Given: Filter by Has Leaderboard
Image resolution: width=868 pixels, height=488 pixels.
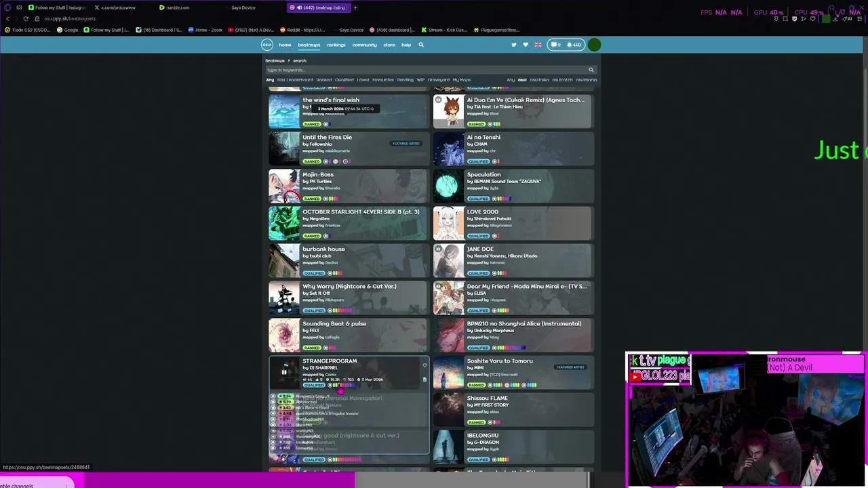Looking at the screenshot, I should click(295, 80).
